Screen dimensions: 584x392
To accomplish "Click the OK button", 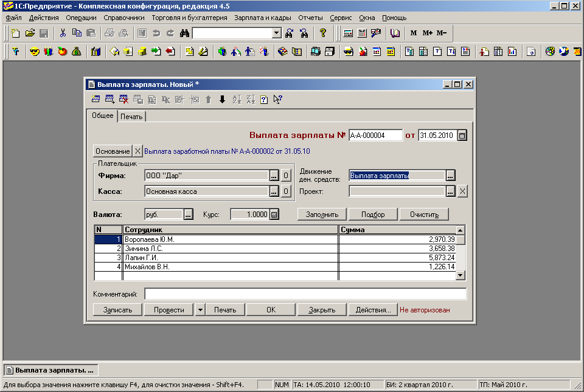I will click(271, 310).
